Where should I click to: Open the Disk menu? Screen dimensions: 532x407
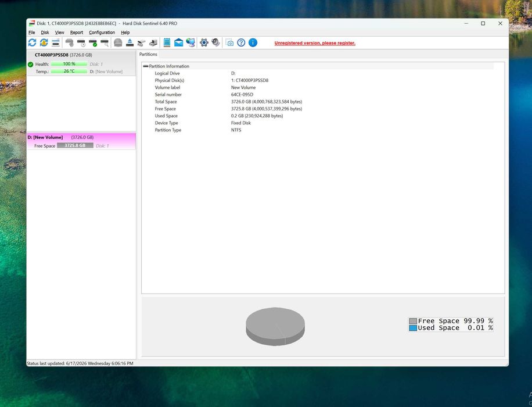45,33
